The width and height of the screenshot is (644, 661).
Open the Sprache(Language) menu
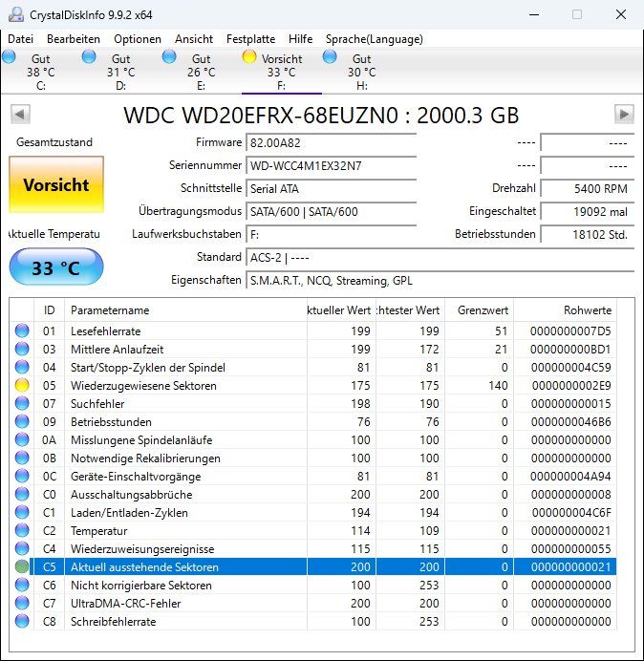(375, 39)
